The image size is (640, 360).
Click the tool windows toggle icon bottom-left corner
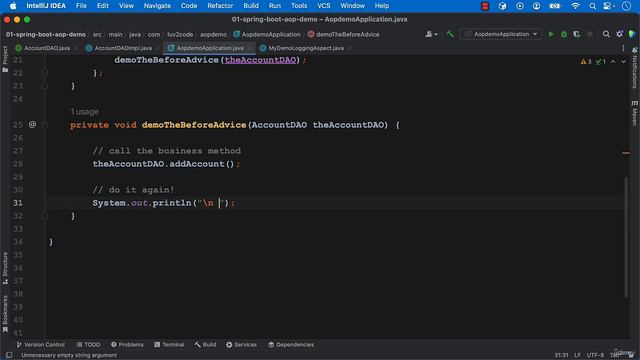(x=9, y=355)
